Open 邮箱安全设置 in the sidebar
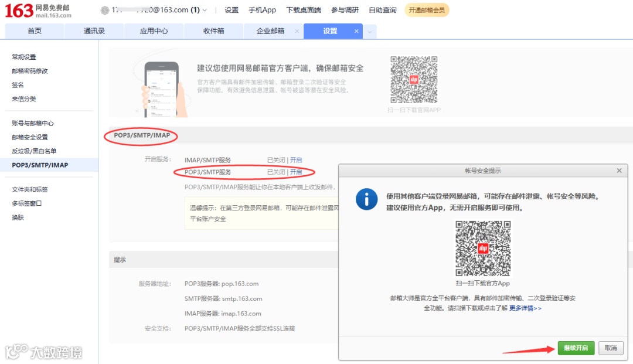The image size is (633, 364). 30,137
